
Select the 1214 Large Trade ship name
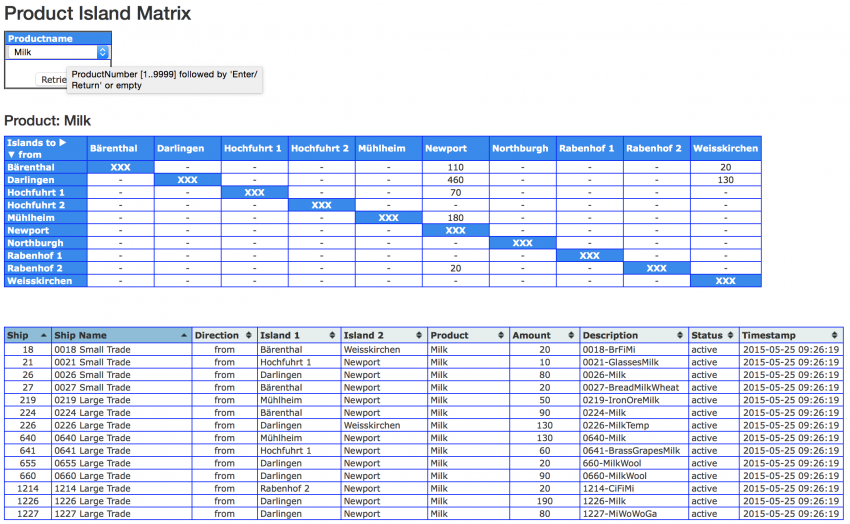(93, 488)
